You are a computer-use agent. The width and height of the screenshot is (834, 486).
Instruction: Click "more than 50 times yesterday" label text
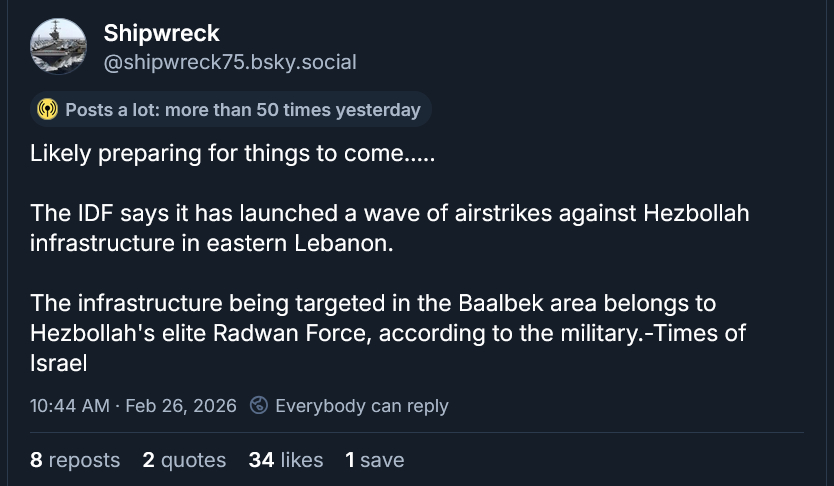click(292, 110)
